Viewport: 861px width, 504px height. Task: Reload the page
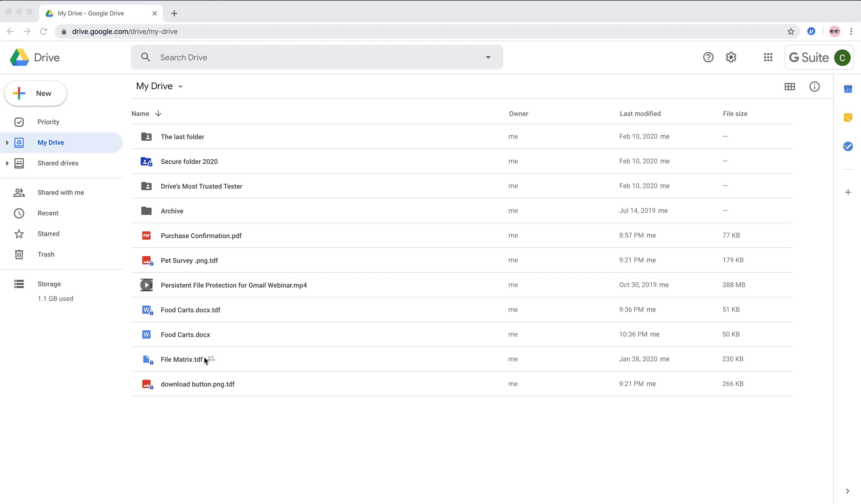(x=43, y=31)
